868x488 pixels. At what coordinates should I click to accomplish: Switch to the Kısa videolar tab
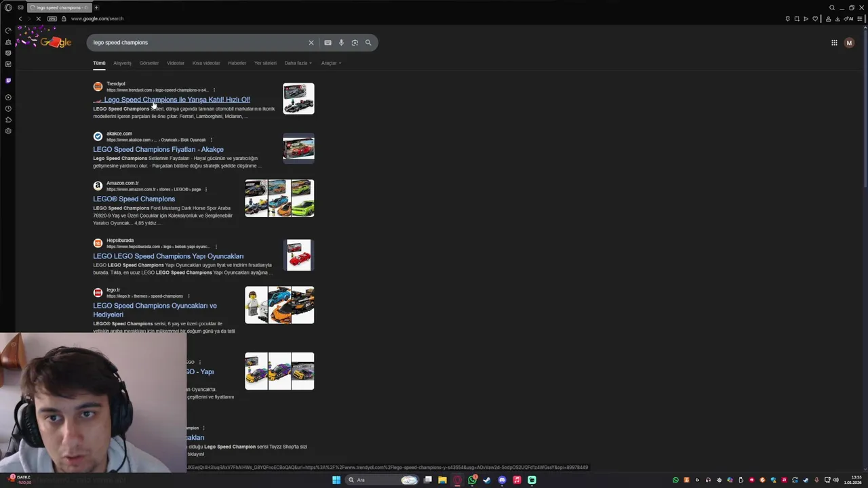coord(206,63)
